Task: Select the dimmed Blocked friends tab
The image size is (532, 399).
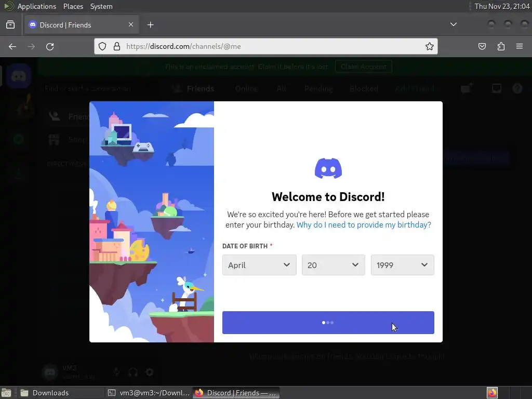Action: click(x=364, y=89)
